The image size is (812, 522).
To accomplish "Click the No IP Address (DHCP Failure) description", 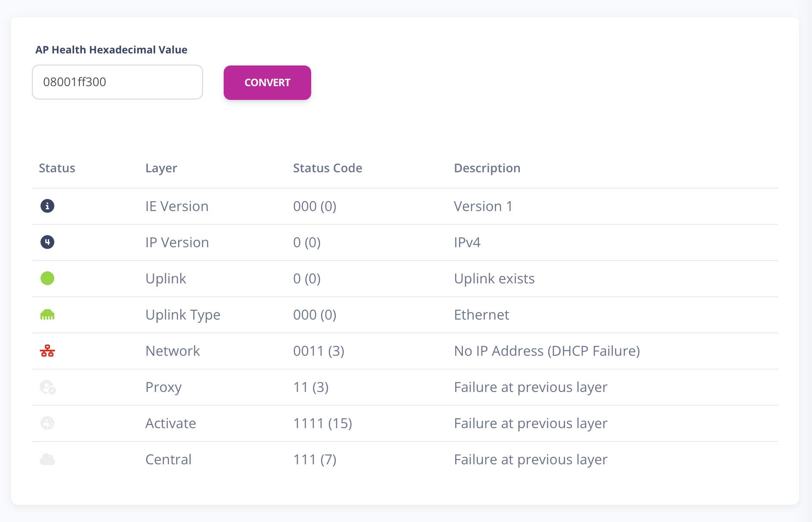I will coord(547,351).
